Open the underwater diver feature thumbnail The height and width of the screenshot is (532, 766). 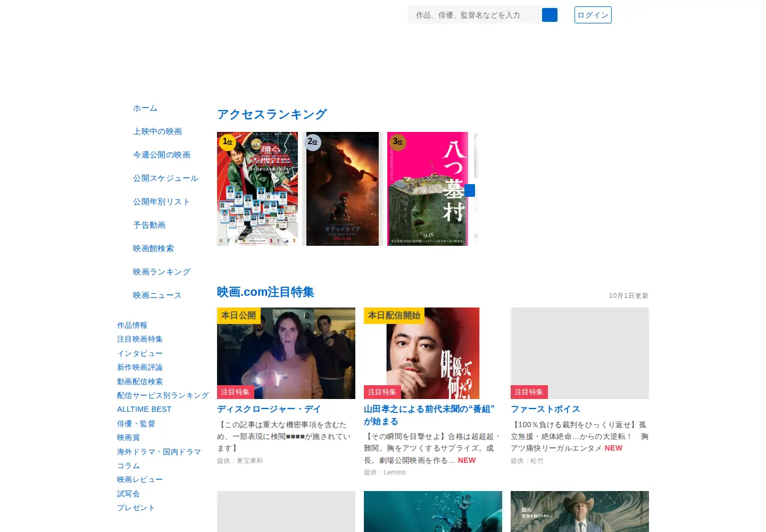pos(433,511)
